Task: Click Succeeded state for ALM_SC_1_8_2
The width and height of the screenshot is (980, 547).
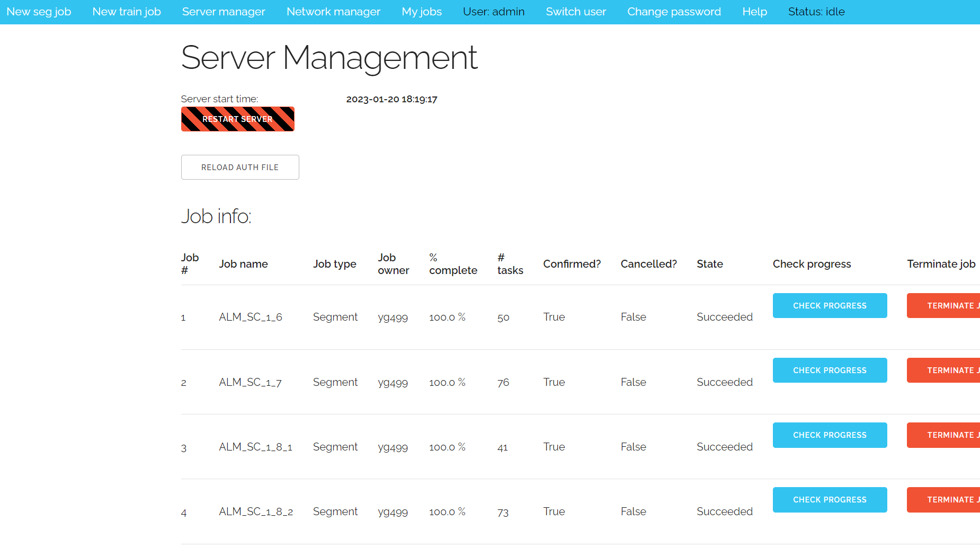Action: tap(724, 511)
